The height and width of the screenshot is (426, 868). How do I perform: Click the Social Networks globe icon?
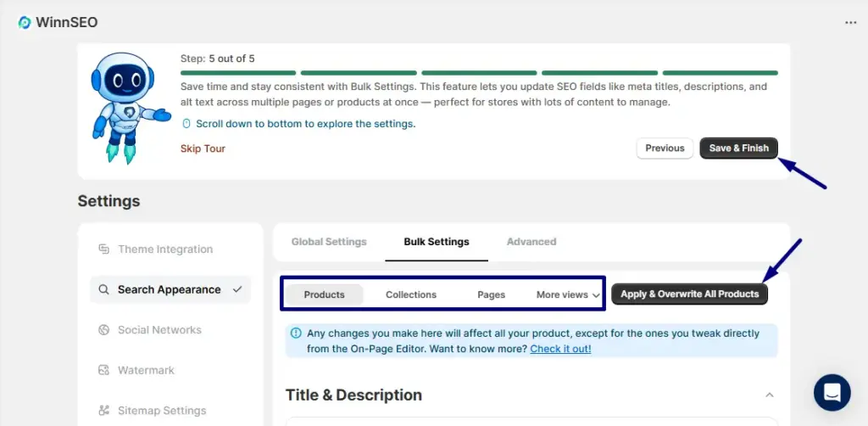point(103,330)
